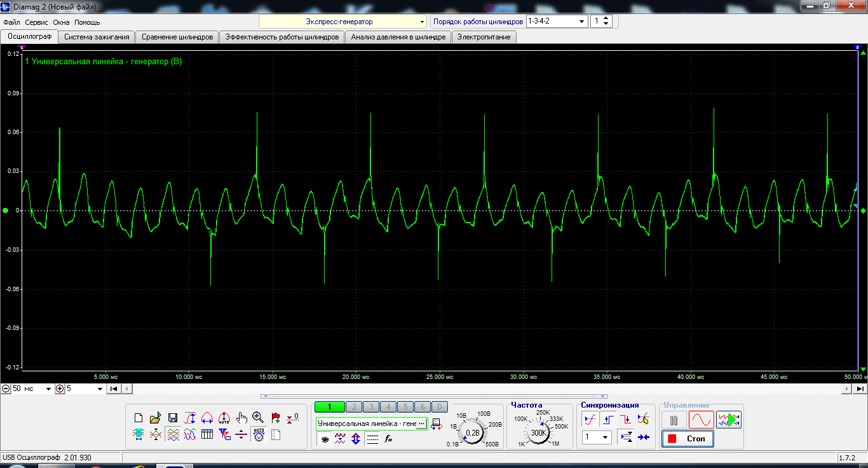Click the New file icon
Image resolution: width=868 pixels, height=468 pixels.
coord(139,418)
